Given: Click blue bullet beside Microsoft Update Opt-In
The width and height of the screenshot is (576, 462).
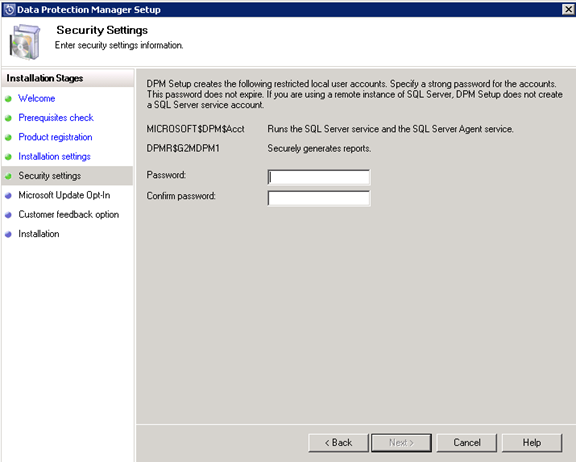Looking at the screenshot, I should pyautogui.click(x=8, y=195).
